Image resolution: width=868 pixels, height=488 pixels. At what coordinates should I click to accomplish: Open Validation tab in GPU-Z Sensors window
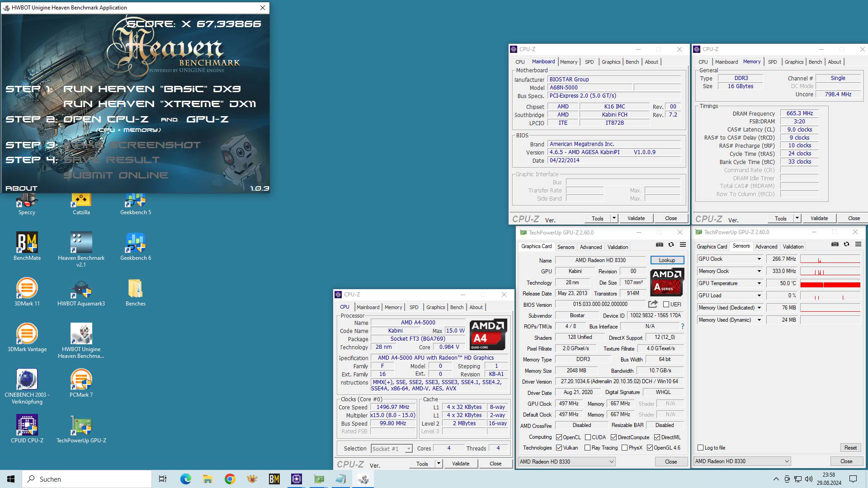pyautogui.click(x=793, y=247)
